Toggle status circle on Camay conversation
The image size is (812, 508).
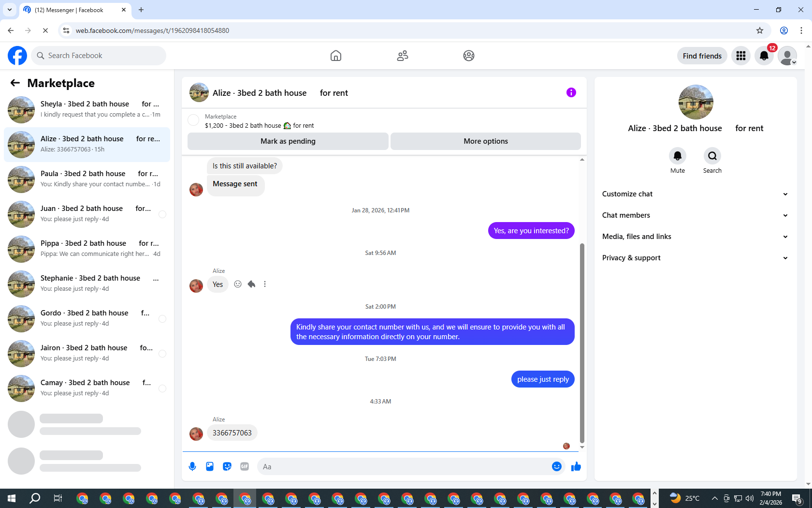click(162, 388)
